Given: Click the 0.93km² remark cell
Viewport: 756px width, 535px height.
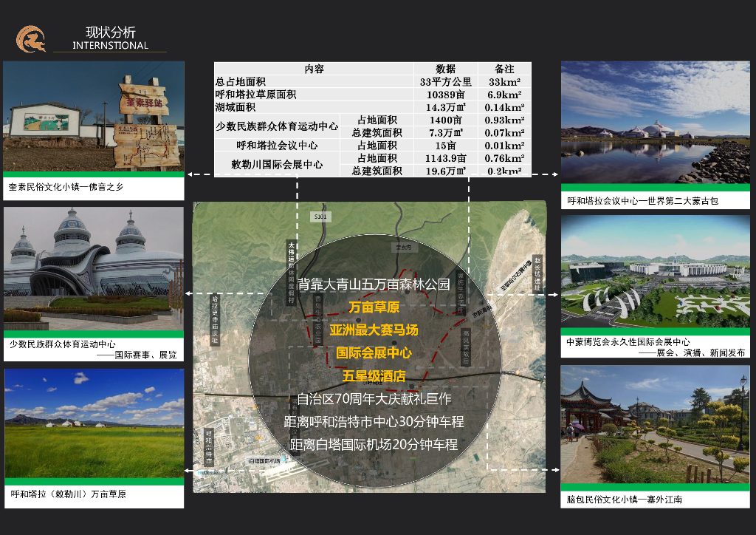Looking at the screenshot, I should 504,120.
